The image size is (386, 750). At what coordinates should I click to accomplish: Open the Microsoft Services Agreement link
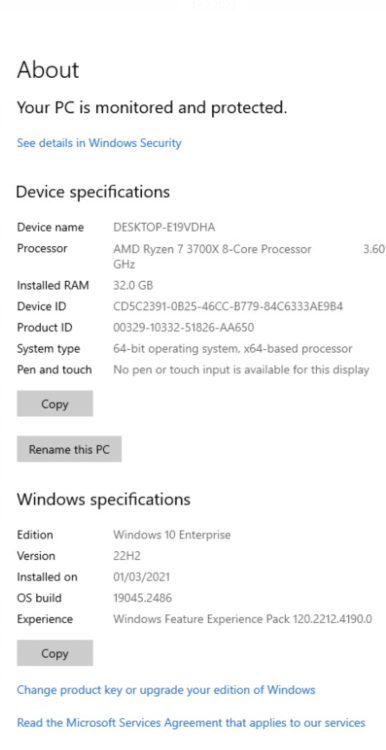coord(191,722)
